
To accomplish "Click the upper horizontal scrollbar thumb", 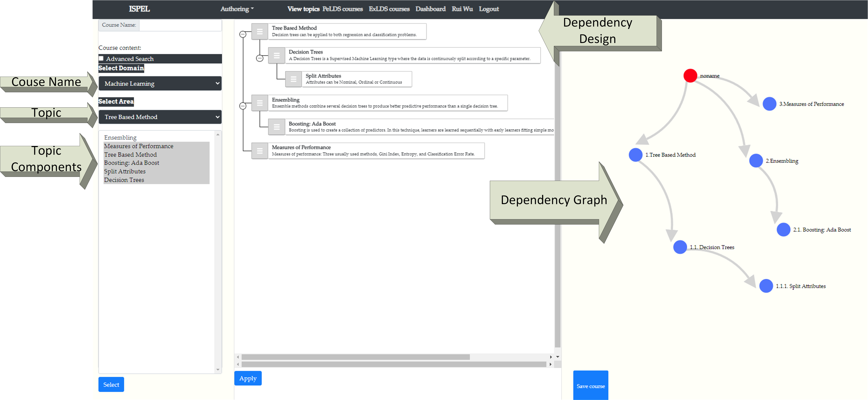I will (355, 357).
